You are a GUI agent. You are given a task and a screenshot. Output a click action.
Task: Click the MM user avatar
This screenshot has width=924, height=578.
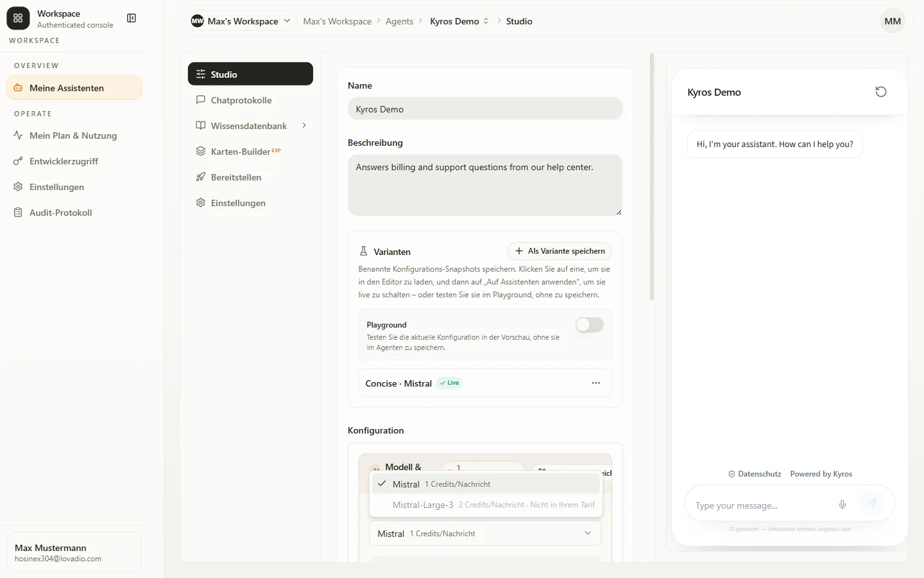point(893,21)
